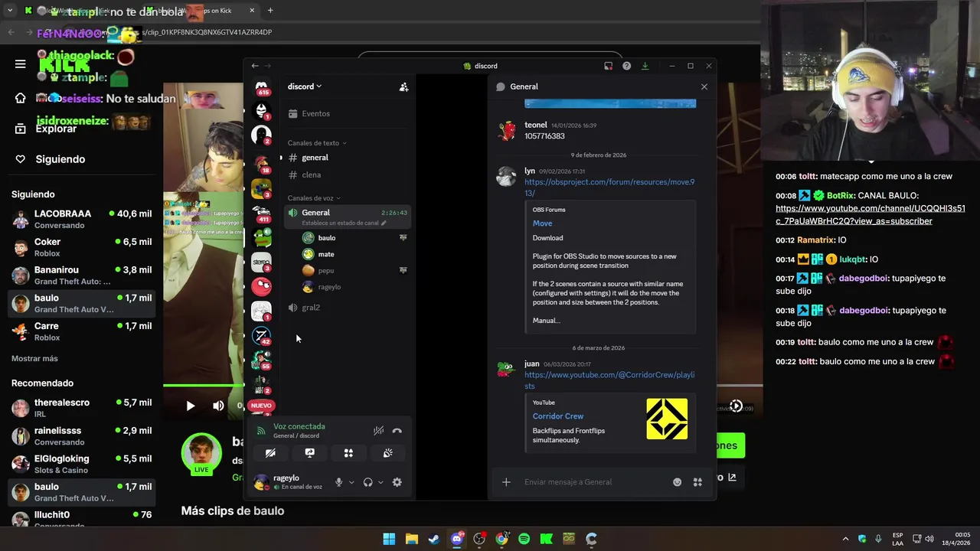Open the emoji picker in chat
This screenshot has width=980, height=551.
pyautogui.click(x=677, y=482)
